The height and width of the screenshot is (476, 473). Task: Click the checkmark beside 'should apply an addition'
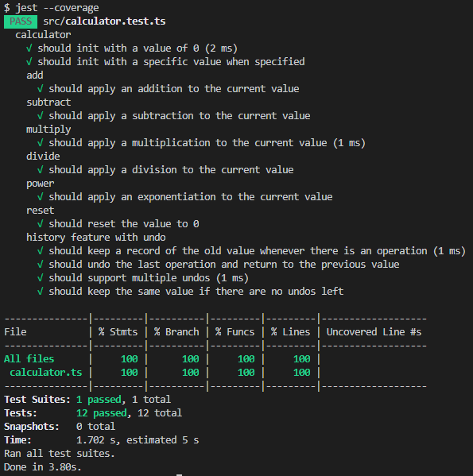(x=40, y=89)
